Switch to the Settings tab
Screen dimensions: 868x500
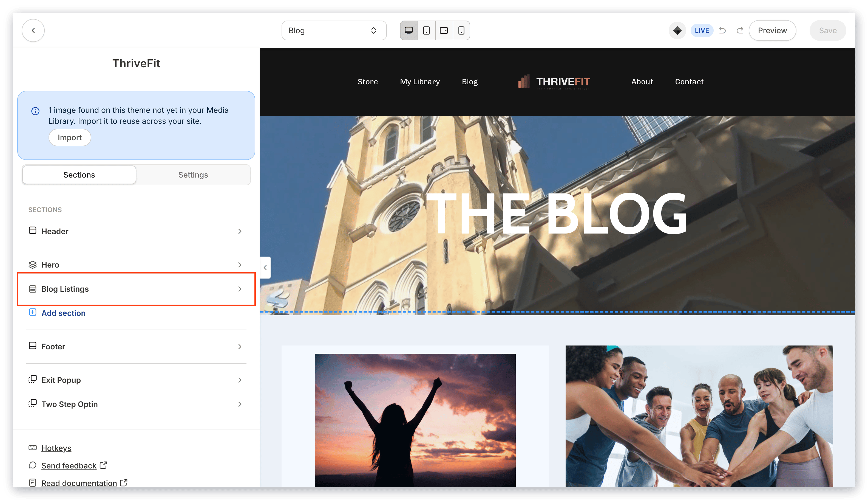pos(193,175)
